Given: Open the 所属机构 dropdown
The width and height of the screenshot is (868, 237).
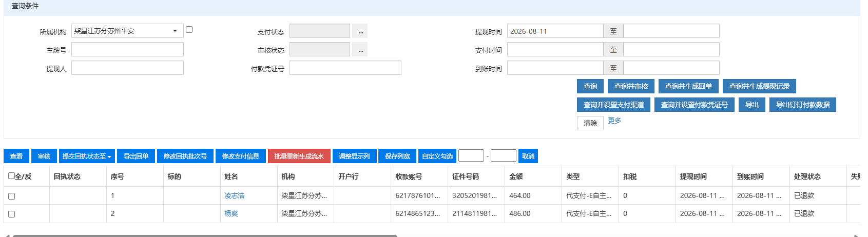Looking at the screenshot, I should [127, 31].
